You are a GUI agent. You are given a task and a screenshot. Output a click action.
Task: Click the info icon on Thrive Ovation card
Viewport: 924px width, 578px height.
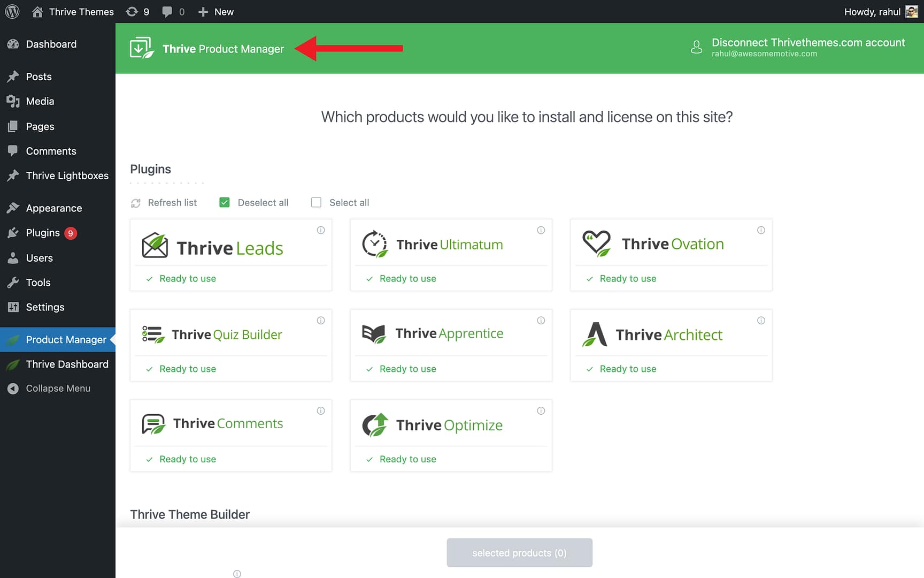point(761,230)
